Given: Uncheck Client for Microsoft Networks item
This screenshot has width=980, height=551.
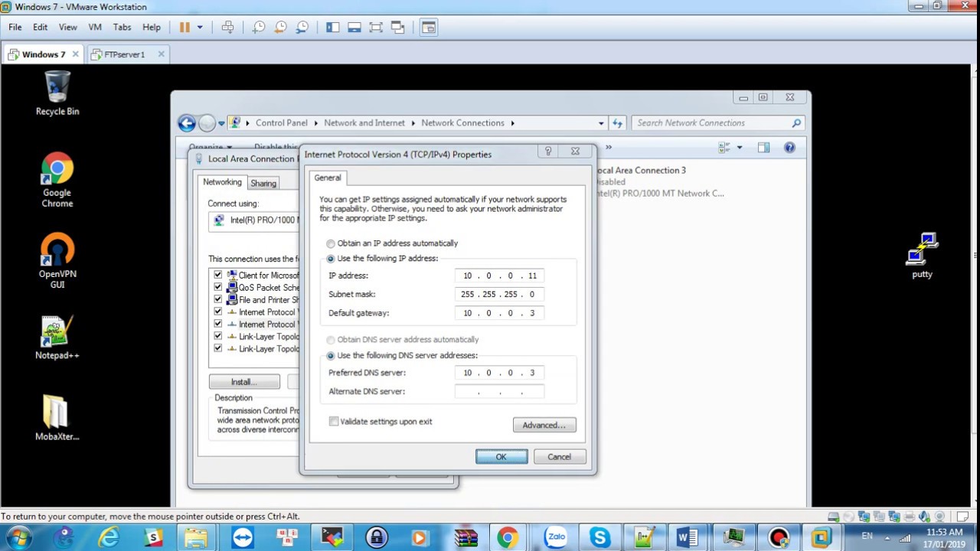Looking at the screenshot, I should pos(217,275).
